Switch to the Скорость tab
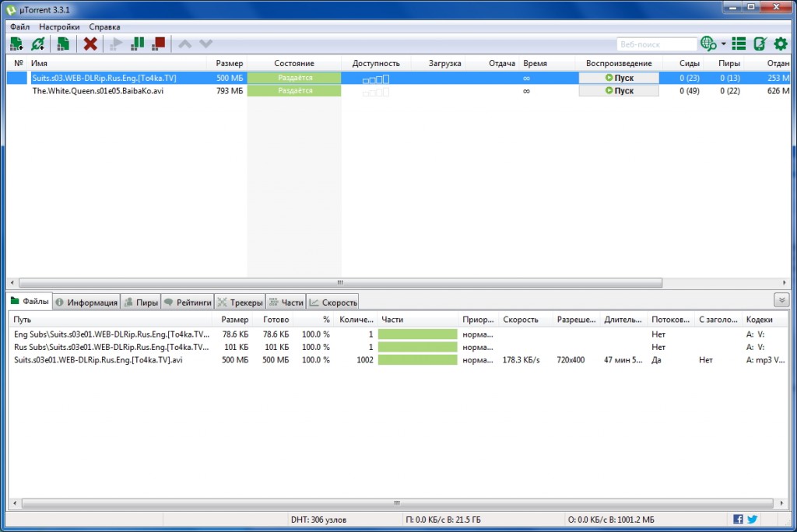 pos(333,303)
